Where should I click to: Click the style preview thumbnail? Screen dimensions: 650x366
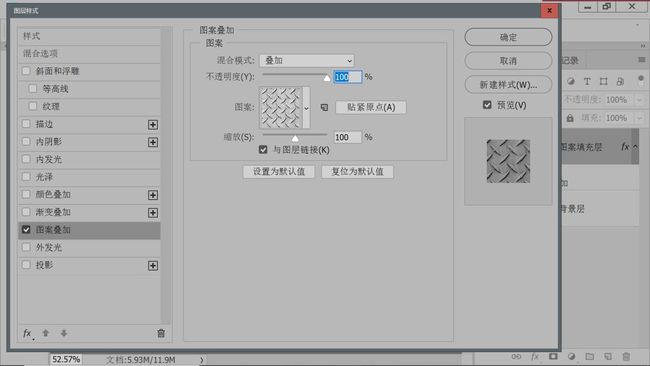click(508, 161)
